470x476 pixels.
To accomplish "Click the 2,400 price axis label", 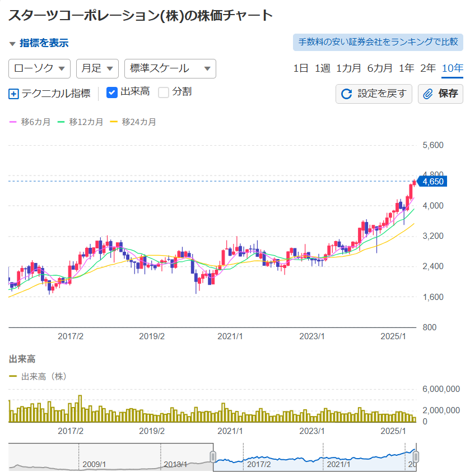I will (433, 266).
